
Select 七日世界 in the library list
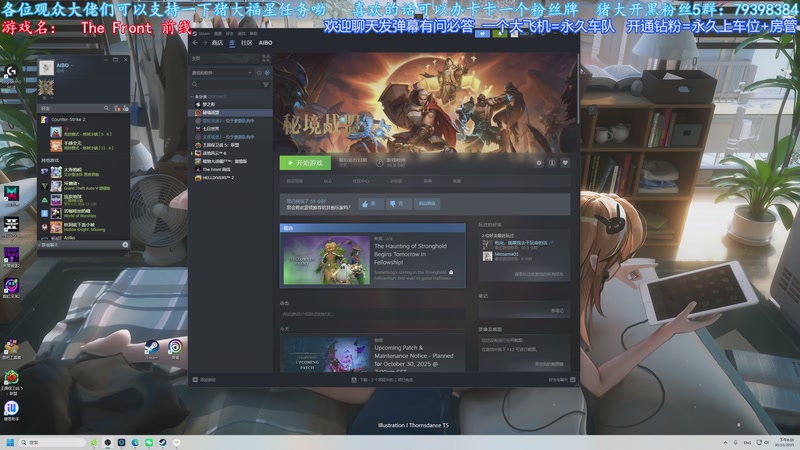point(211,129)
